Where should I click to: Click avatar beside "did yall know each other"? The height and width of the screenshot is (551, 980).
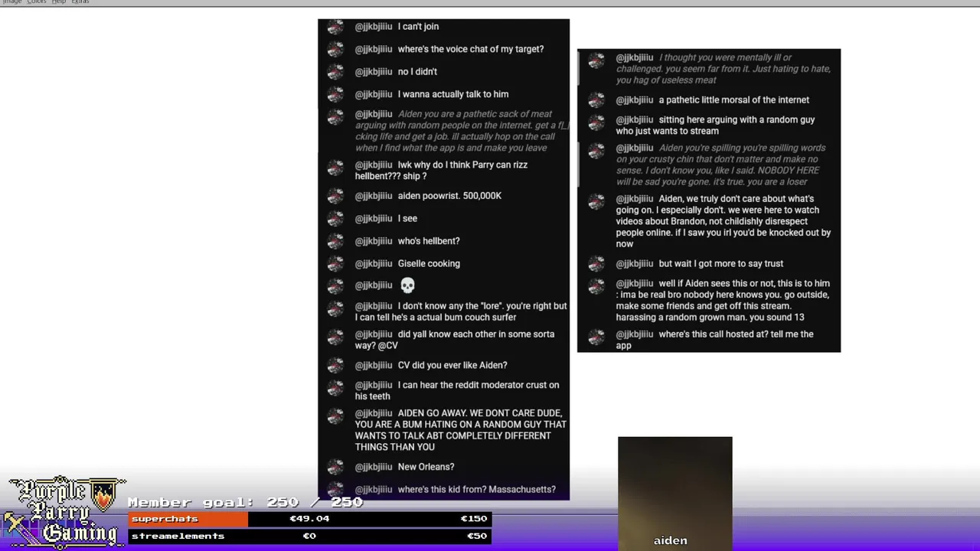[335, 337]
